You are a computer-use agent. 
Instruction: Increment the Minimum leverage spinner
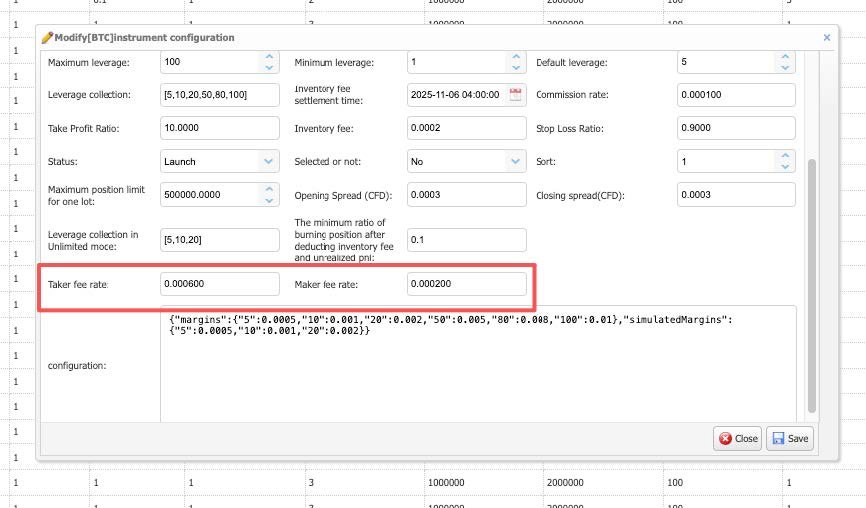pyautogui.click(x=516, y=57)
